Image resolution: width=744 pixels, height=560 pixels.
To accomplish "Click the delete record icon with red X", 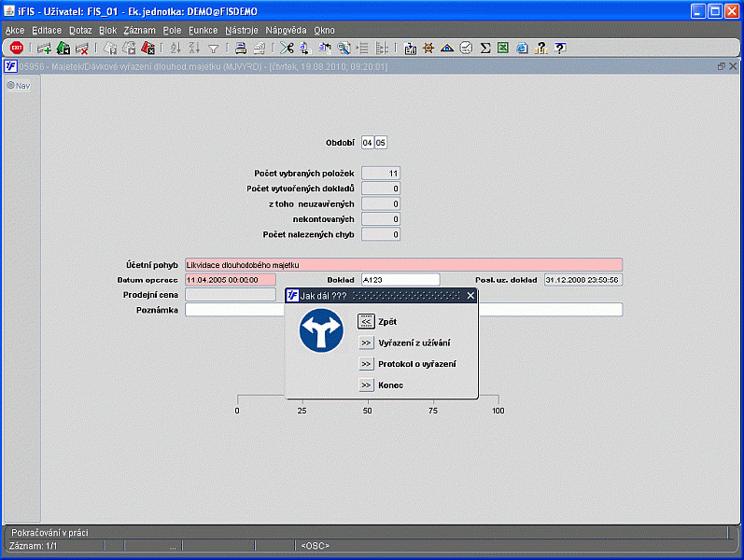I will 82,48.
